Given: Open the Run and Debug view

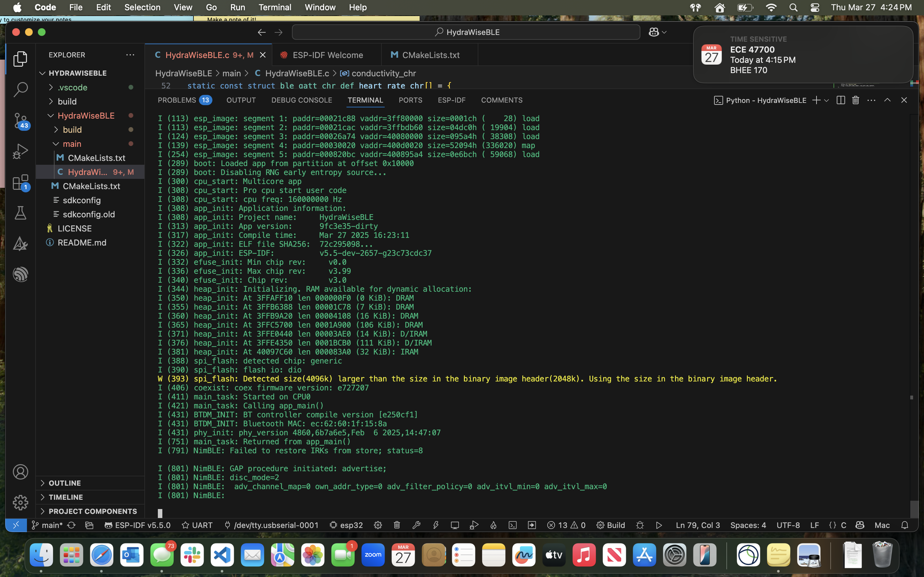Looking at the screenshot, I should [20, 152].
